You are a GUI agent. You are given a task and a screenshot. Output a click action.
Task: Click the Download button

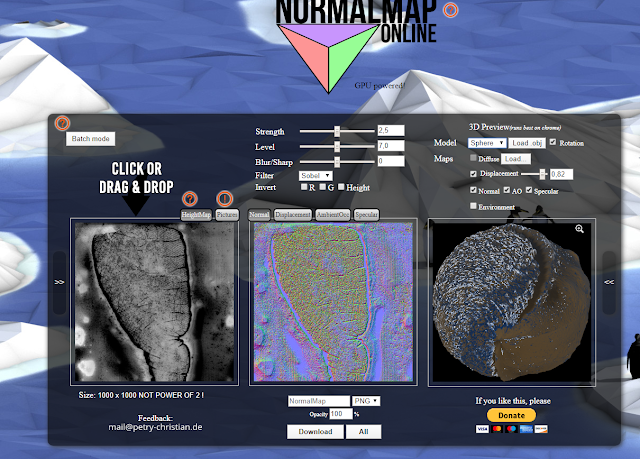click(x=315, y=432)
